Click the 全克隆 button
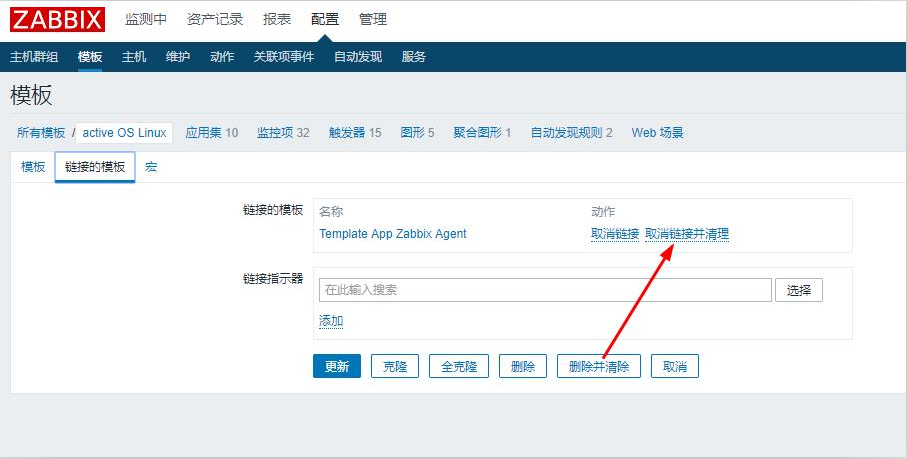The width and height of the screenshot is (907, 459). click(x=459, y=366)
